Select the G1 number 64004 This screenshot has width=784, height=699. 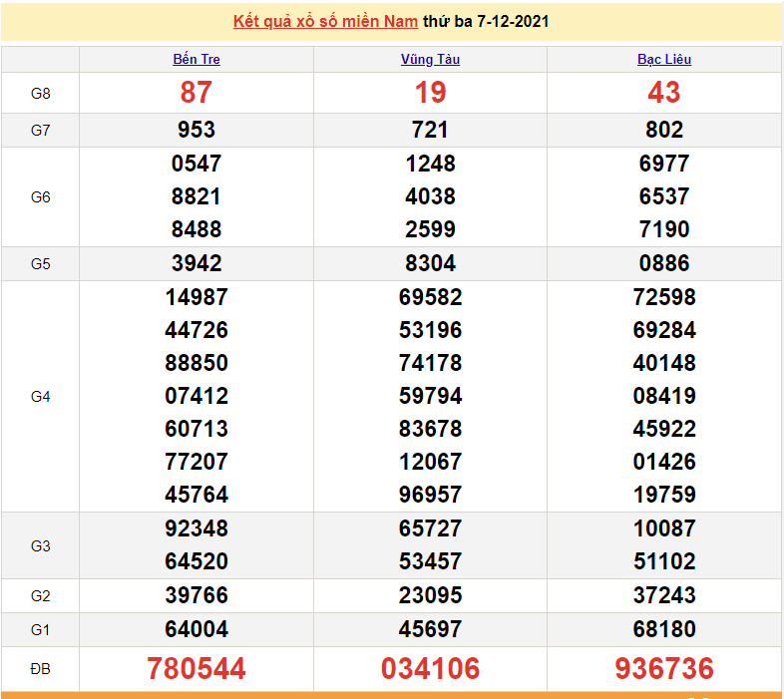(x=196, y=629)
